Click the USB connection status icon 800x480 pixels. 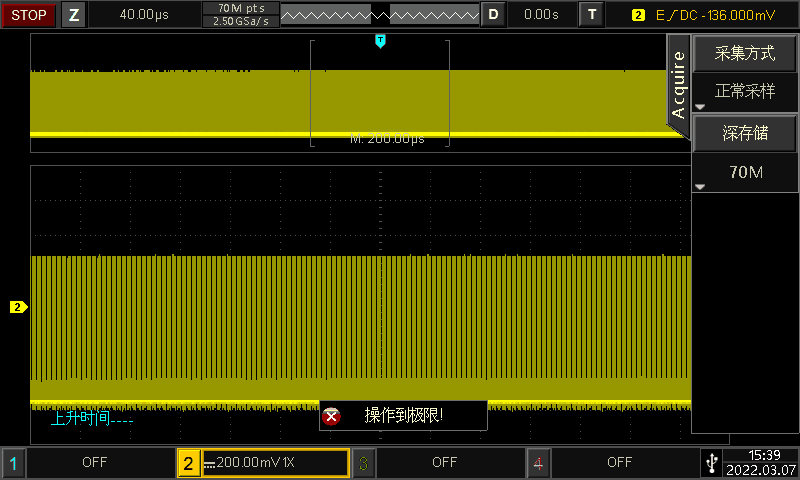pyautogui.click(x=711, y=462)
